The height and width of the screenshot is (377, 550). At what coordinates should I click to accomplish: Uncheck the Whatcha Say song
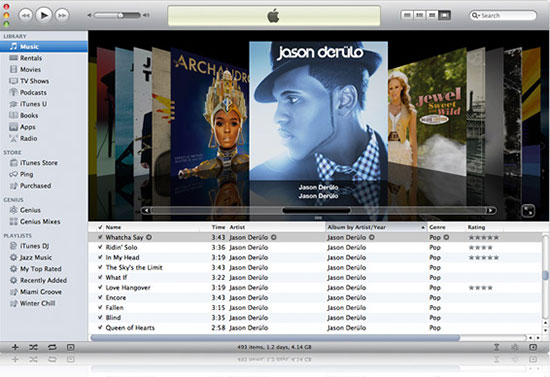click(x=100, y=237)
